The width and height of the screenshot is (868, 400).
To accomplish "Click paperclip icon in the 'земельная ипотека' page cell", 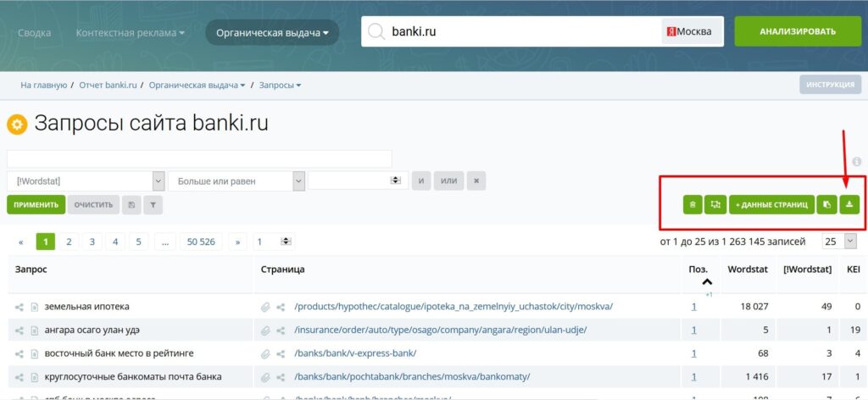I will coord(265,307).
